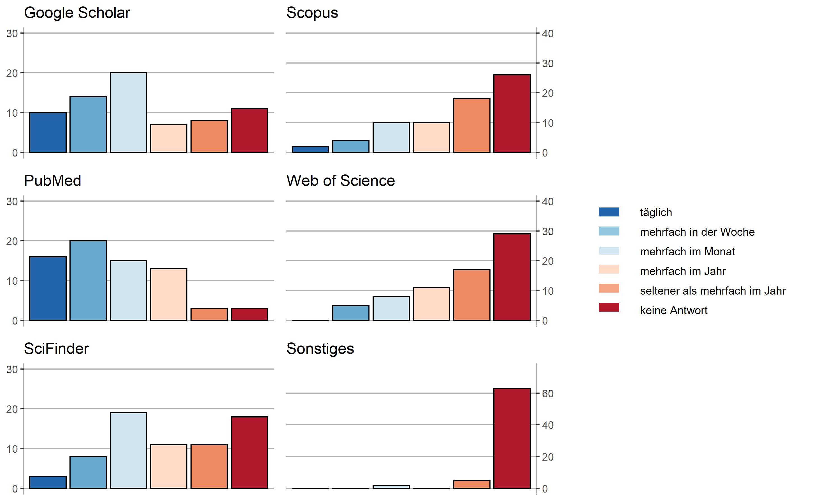The height and width of the screenshot is (504, 832).
Task: Click the dark red bar in Web of Science
Action: coord(512,277)
